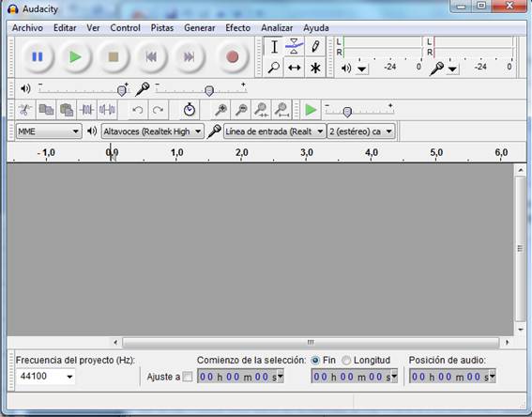The image size is (532, 417).
Task: Open the input meter microphone dropdown
Action: (452, 69)
